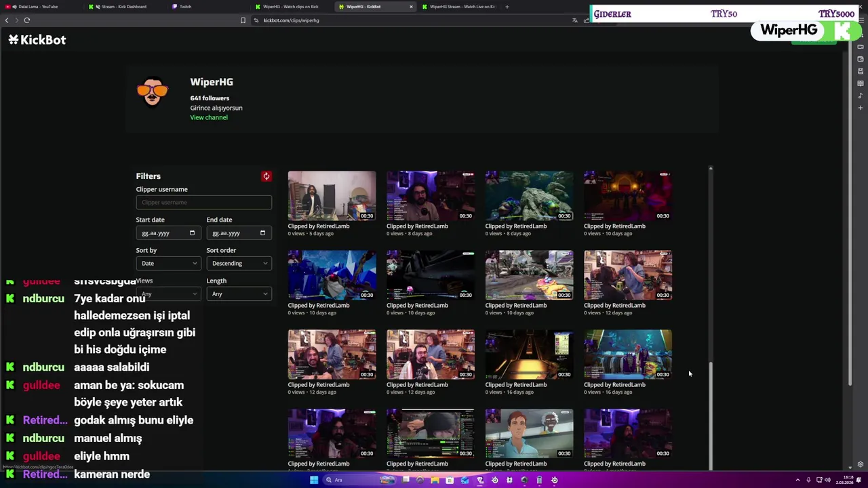Image resolution: width=868 pixels, height=488 pixels.
Task: Expand the Sort order Descending dropdown
Action: (239, 263)
